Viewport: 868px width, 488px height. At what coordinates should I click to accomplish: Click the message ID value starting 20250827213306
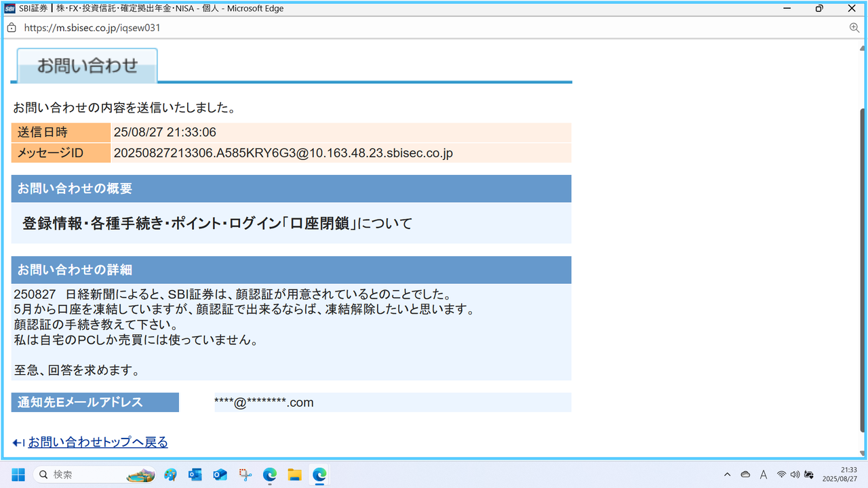click(283, 153)
